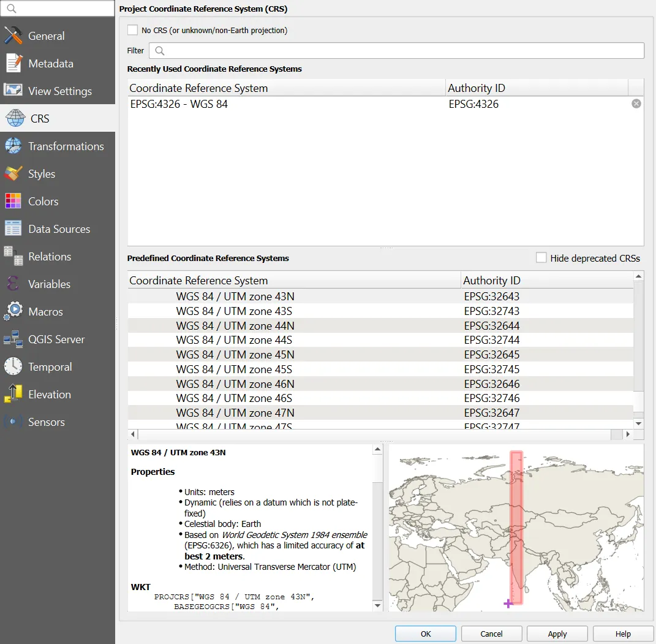Open the Temporal clock icon
Image resolution: width=656 pixels, height=644 pixels.
(13, 366)
